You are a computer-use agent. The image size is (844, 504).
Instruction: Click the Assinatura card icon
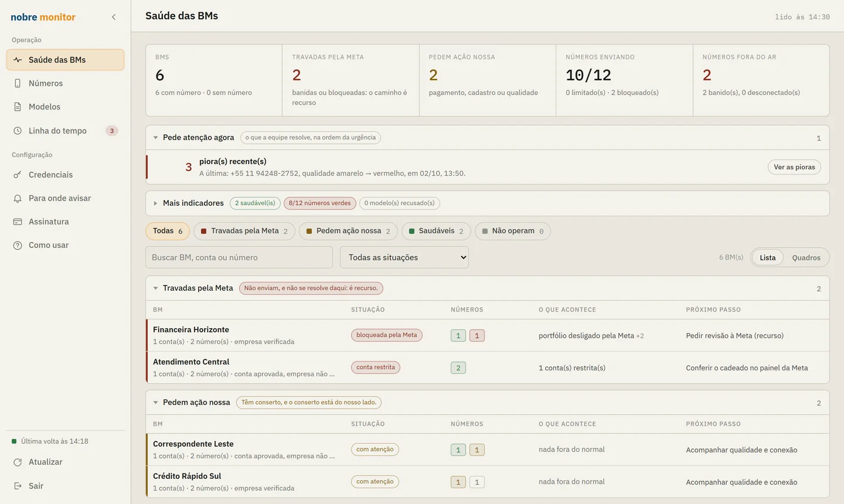[x=18, y=222]
